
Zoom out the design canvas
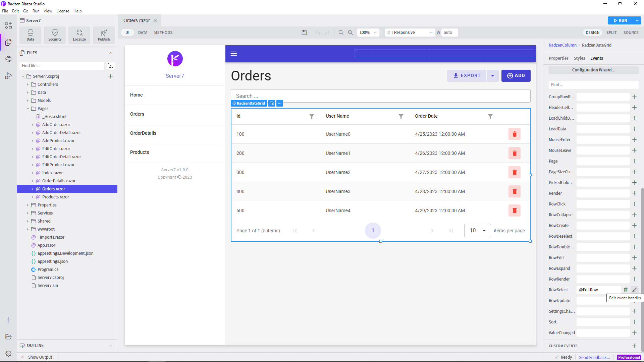click(x=341, y=33)
